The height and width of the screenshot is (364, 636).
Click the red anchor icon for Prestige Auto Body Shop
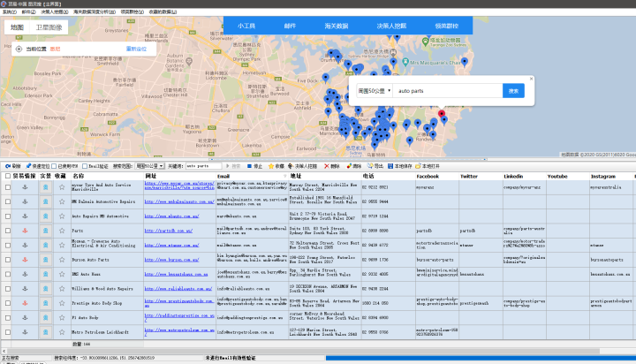point(25,303)
